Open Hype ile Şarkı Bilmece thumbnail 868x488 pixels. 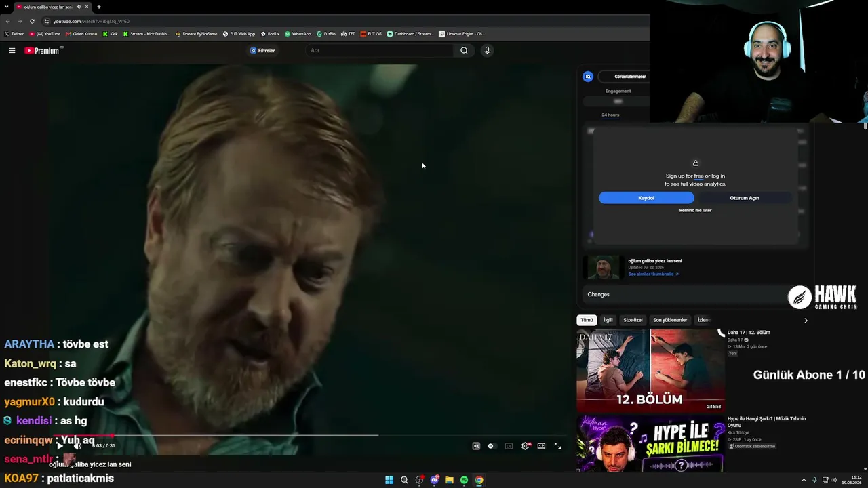650,445
